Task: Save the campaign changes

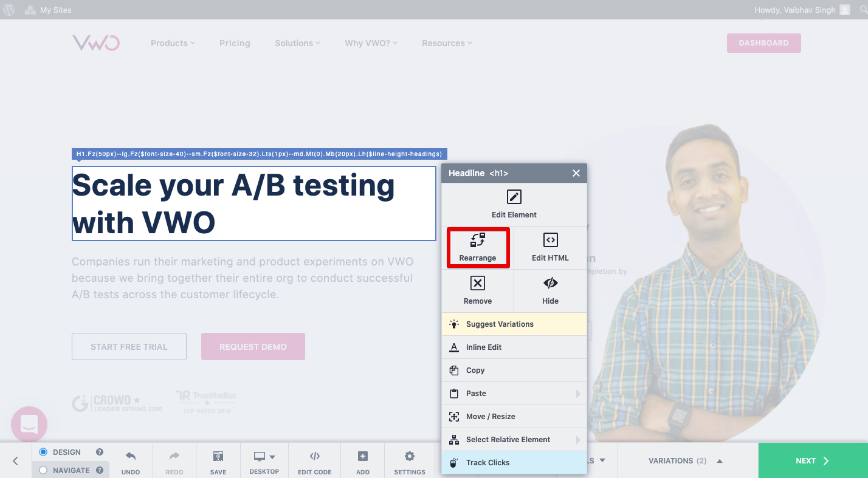Action: point(218,462)
